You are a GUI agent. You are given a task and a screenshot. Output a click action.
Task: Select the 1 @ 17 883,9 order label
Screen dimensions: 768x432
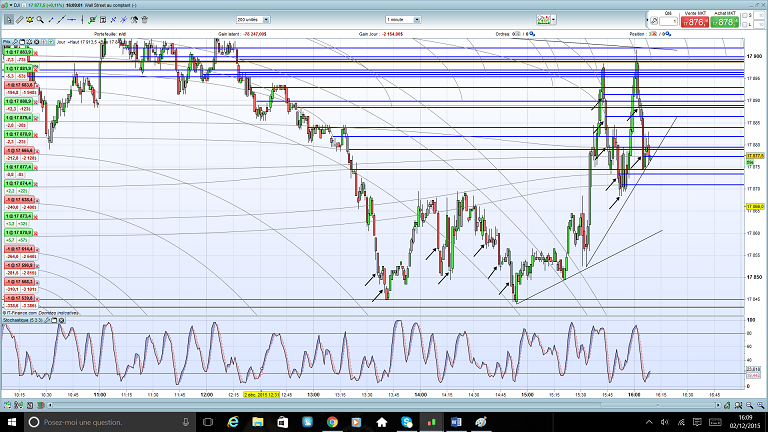click(19, 52)
